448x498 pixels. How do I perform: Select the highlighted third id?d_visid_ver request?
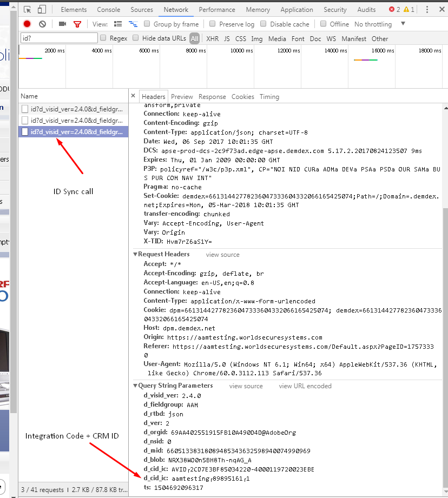click(x=74, y=132)
